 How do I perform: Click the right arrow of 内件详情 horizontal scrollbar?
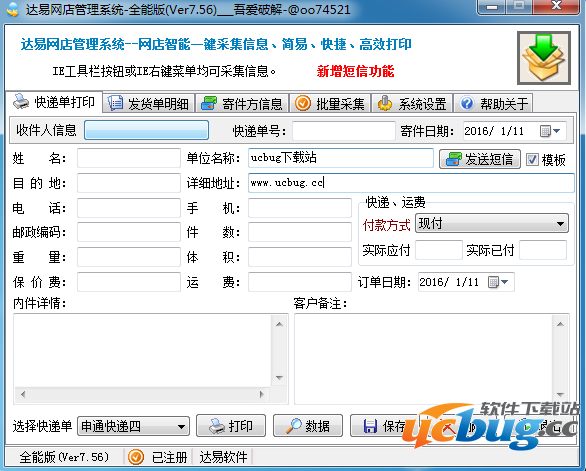262,394
